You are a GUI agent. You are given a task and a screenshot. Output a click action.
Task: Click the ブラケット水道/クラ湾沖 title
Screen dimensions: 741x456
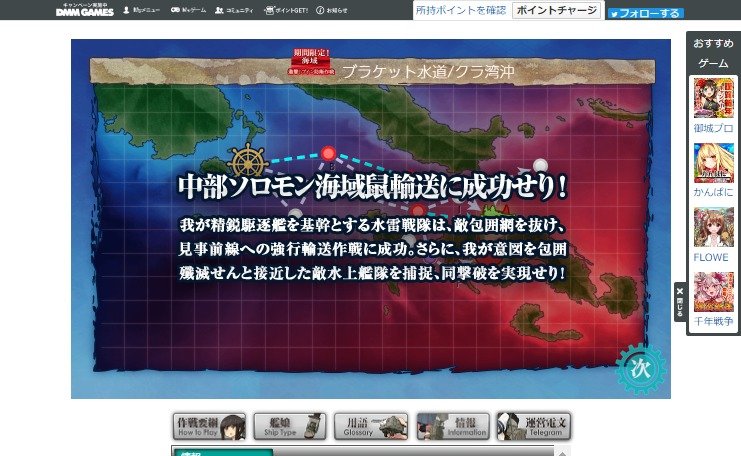point(428,71)
